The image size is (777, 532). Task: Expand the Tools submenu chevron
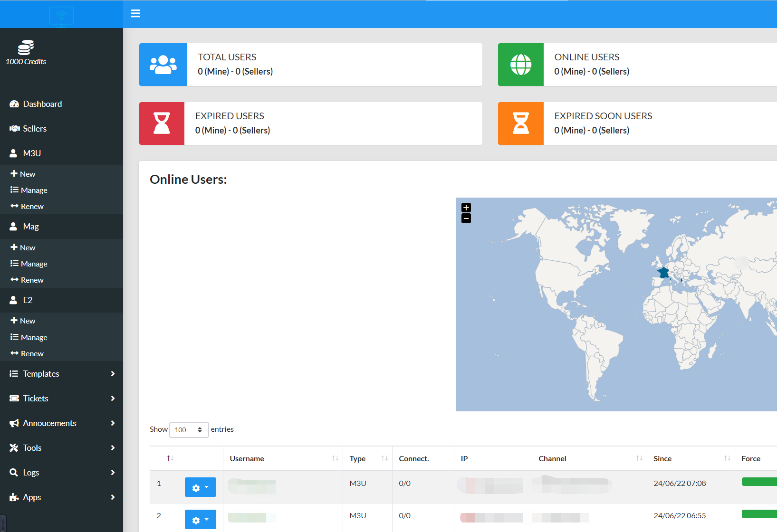pos(113,448)
